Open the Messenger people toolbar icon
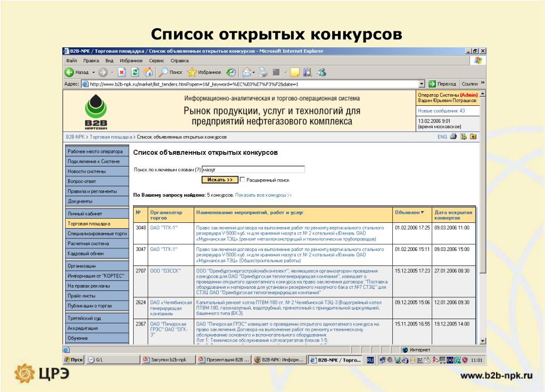Image resolution: width=545 pixels, height=392 pixels. [x=322, y=72]
